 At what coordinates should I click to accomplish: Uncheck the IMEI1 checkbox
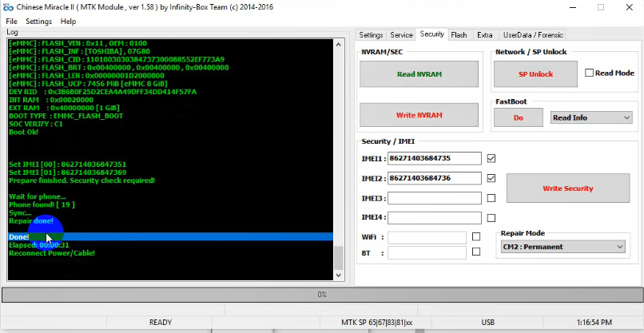click(491, 158)
